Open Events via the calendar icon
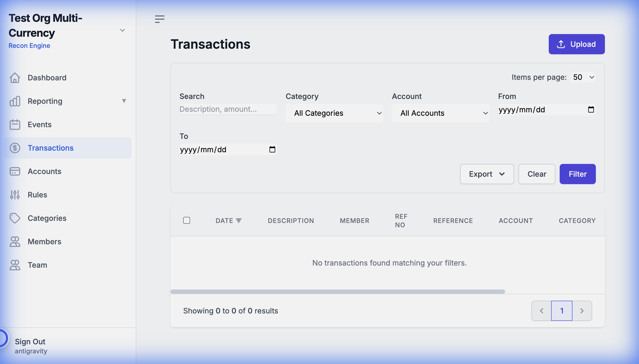This screenshot has width=639, height=364. pos(15,124)
